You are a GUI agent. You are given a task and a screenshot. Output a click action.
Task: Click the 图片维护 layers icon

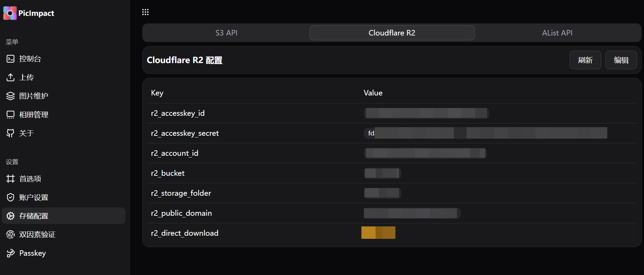pos(11,96)
